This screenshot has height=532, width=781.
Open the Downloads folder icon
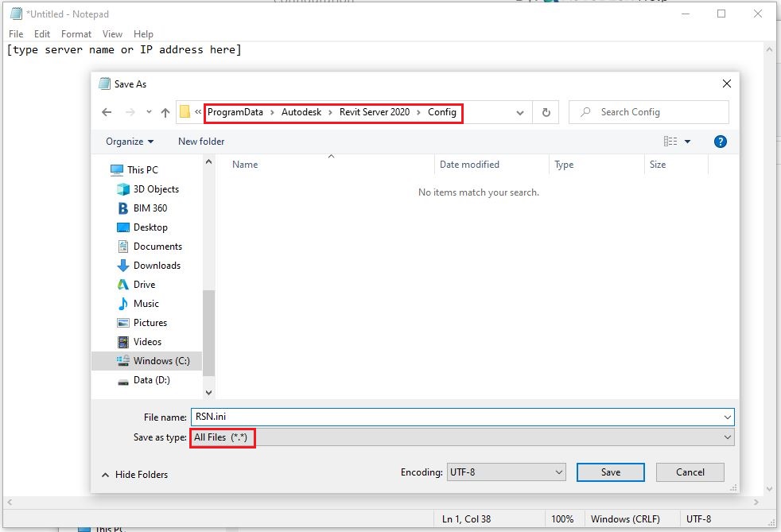click(122, 266)
